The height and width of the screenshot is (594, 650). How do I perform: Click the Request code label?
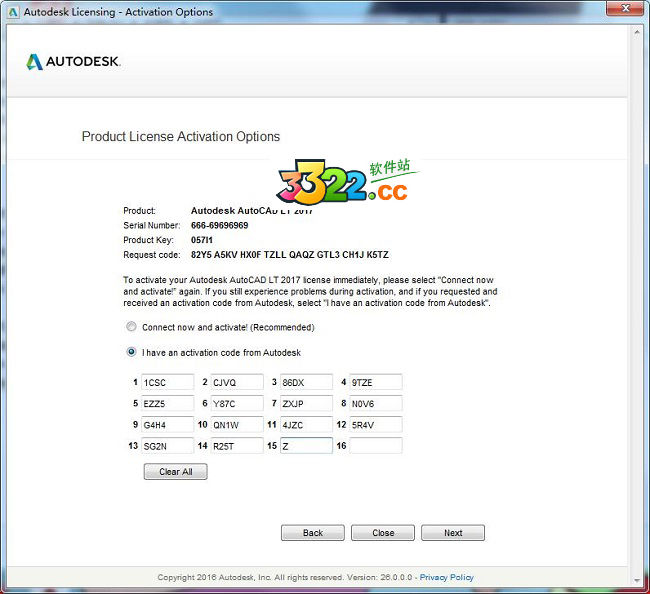152,255
